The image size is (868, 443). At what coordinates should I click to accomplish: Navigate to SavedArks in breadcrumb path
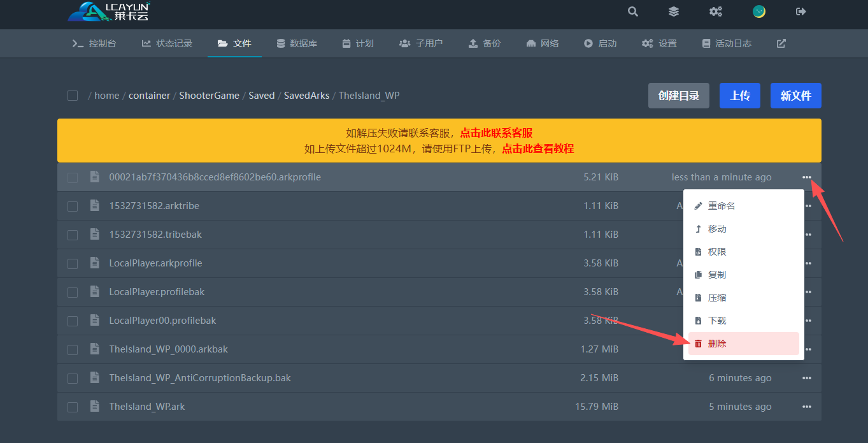tap(306, 96)
